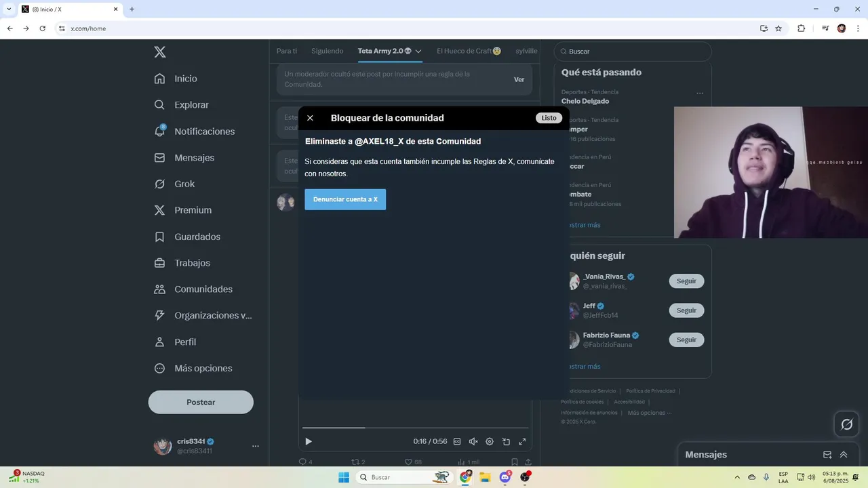This screenshot has height=488, width=868.
Task: Click Ver on the hidden post
Action: click(519, 79)
